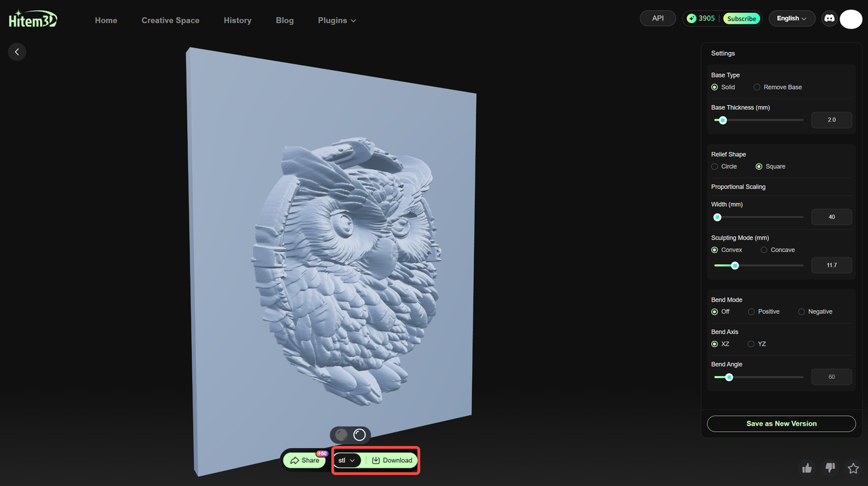Click the thumbs up icon to like model
Viewport: 868px width, 486px height.
(806, 468)
